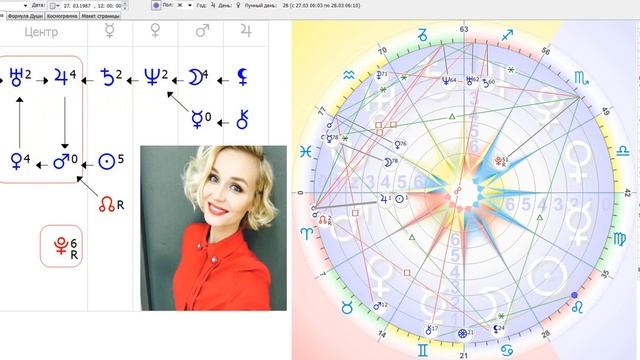Screen dimensions: 640x360
Task: Click the Sagittarius sign on the chart wheel
Action: 507,35
